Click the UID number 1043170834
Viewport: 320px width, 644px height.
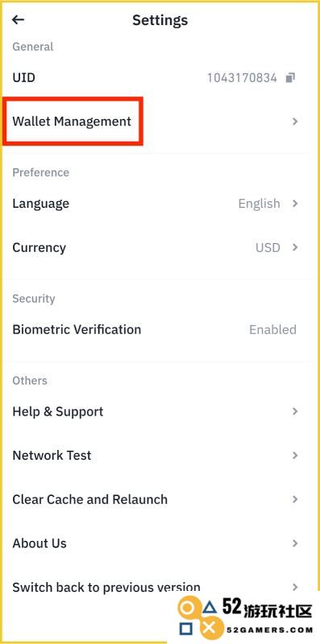pos(242,77)
